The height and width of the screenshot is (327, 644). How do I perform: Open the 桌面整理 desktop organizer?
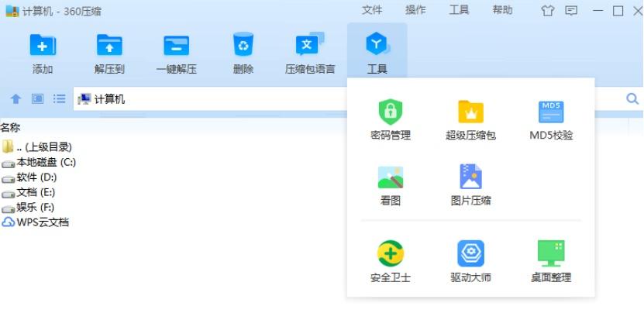pyautogui.click(x=551, y=262)
